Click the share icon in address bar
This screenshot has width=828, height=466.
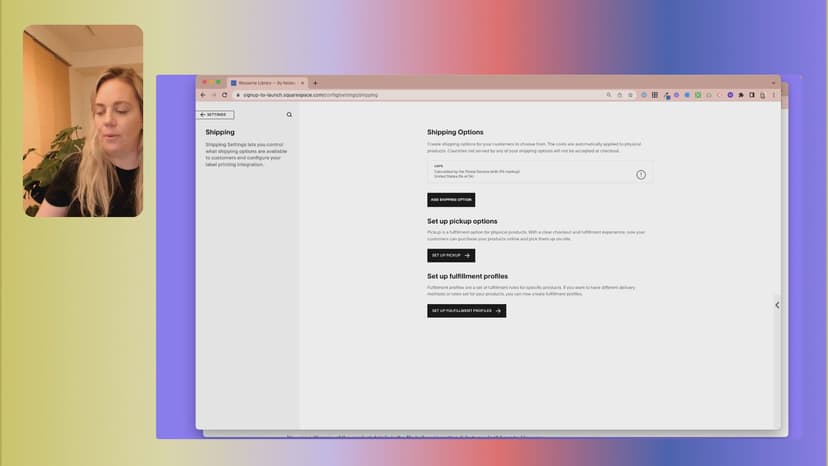coord(620,95)
